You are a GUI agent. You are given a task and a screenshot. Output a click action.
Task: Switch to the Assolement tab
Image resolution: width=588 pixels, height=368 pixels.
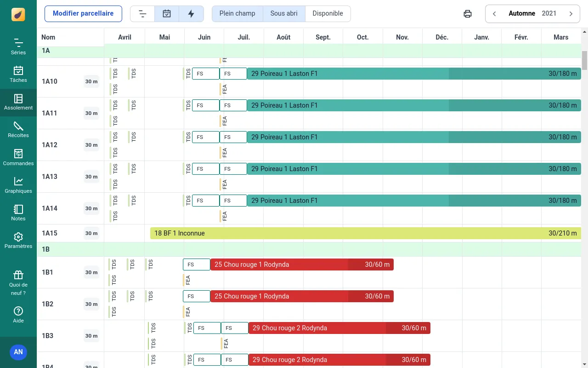coord(18,102)
